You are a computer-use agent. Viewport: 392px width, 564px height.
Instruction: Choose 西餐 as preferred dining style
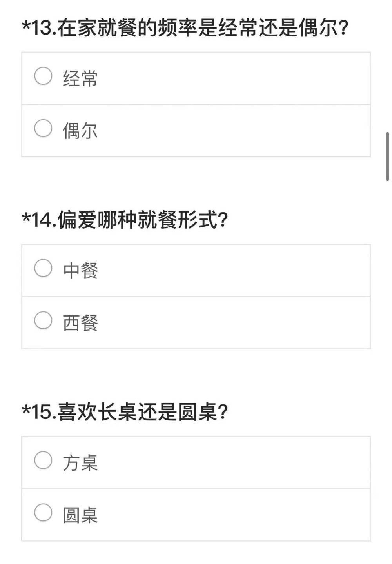[x=43, y=320]
